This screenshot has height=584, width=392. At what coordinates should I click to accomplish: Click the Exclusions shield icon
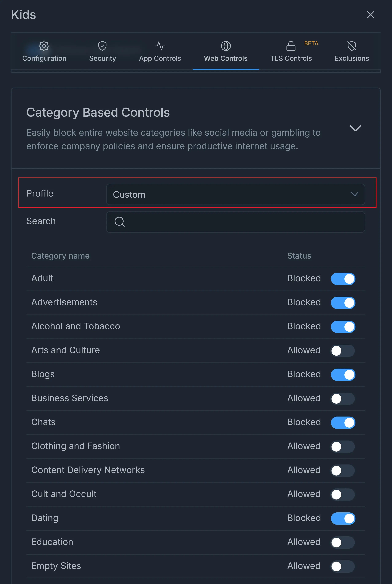pyautogui.click(x=351, y=46)
